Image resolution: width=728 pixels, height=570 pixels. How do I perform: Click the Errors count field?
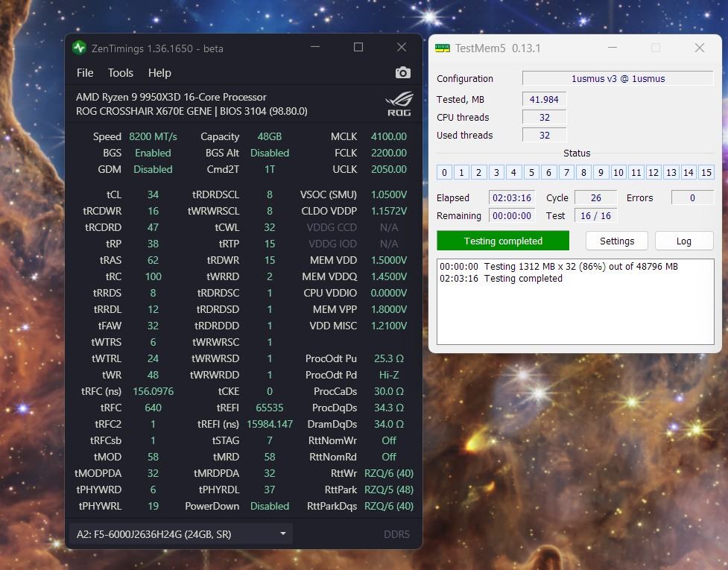[x=692, y=197]
